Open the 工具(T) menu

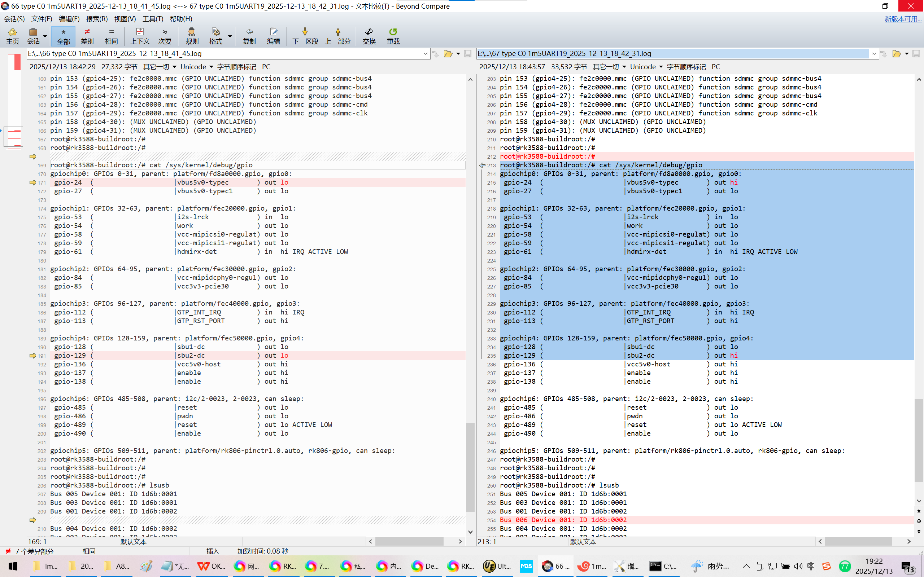[153, 19]
